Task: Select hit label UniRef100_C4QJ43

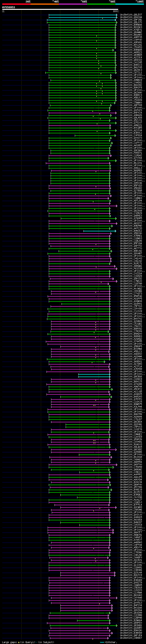Action: coord(131,258)
